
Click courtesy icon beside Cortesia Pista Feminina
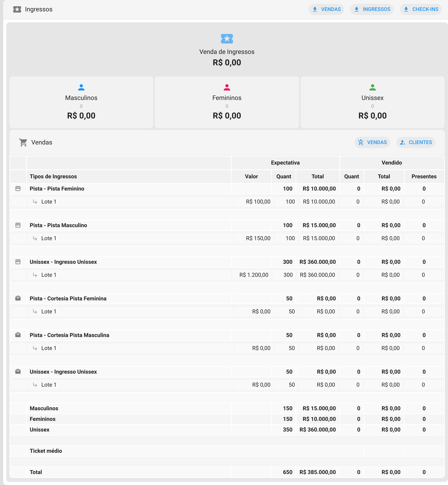[x=18, y=298]
